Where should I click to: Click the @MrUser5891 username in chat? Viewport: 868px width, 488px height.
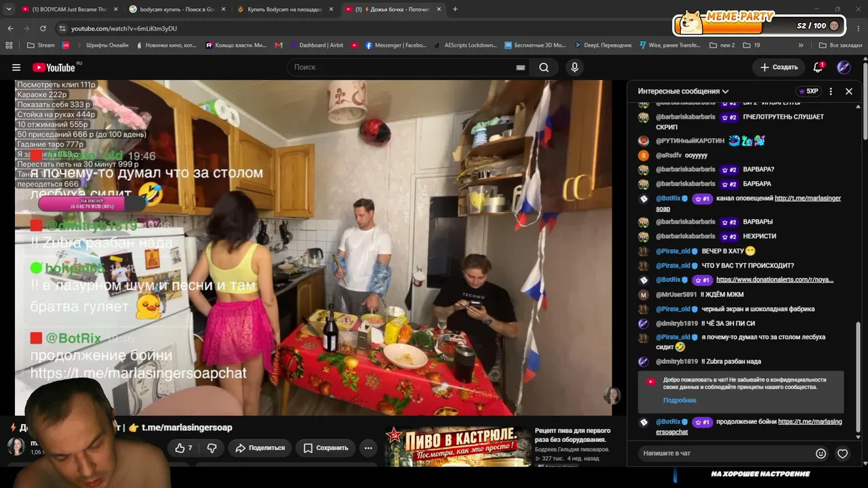coord(676,295)
